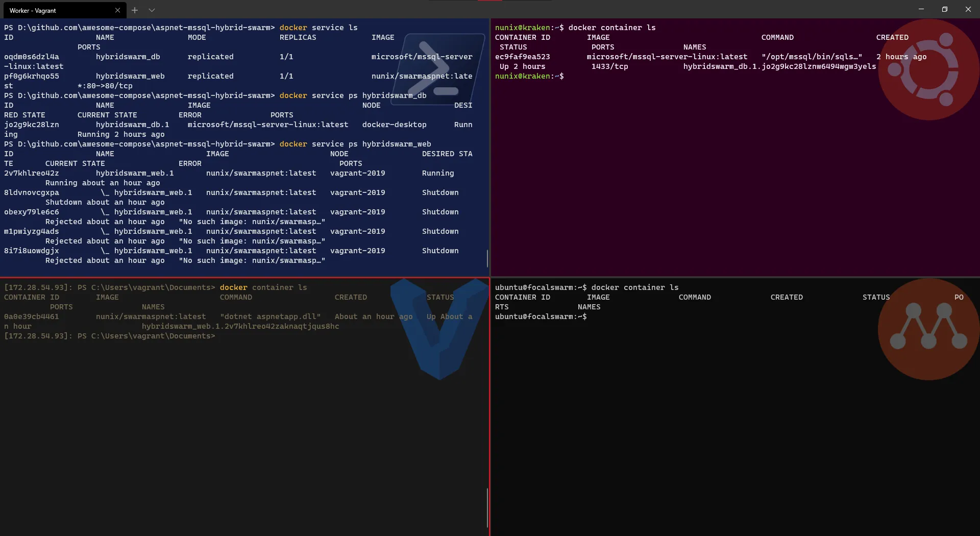Restore down the terminal window

click(945, 9)
